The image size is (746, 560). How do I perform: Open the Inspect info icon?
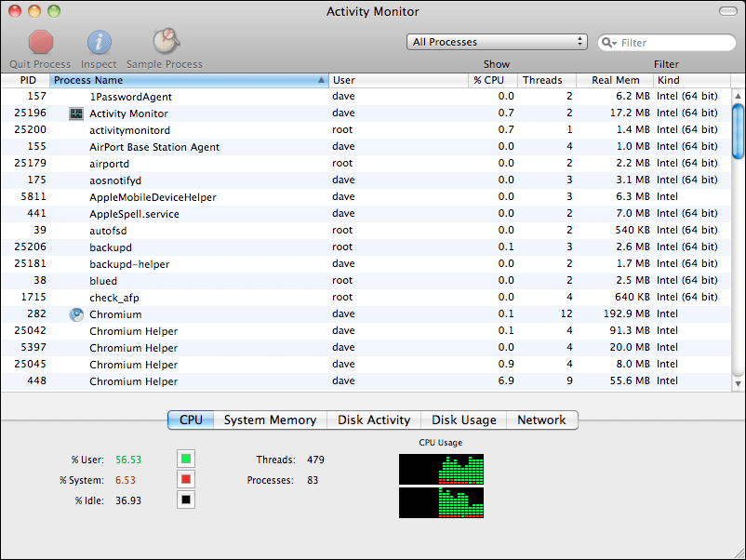(99, 42)
